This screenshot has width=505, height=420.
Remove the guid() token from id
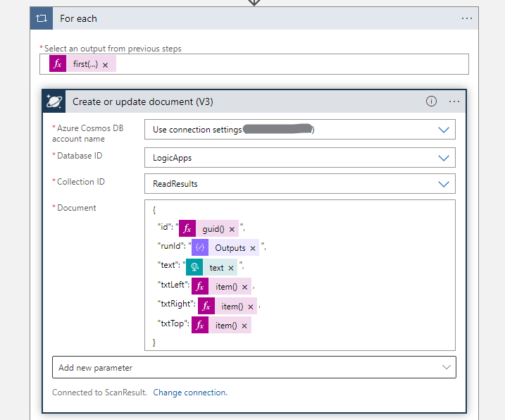pyautogui.click(x=232, y=229)
